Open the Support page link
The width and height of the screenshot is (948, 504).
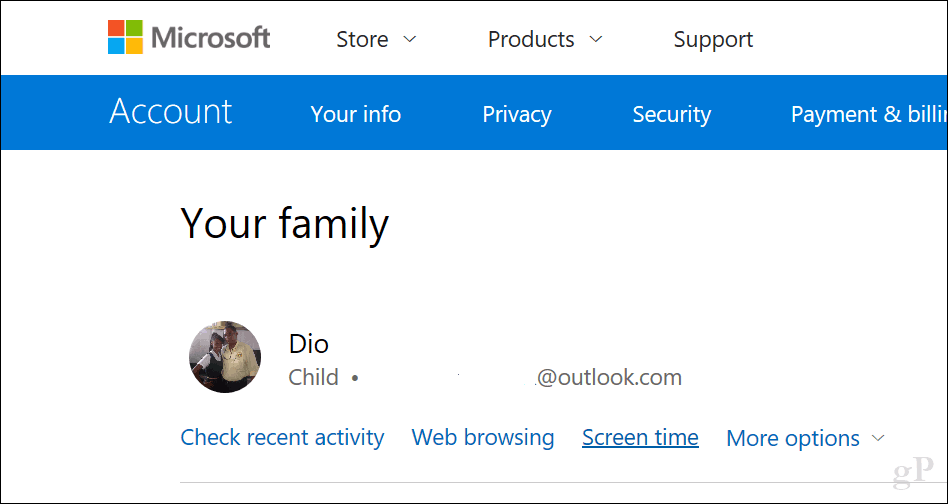tap(713, 40)
